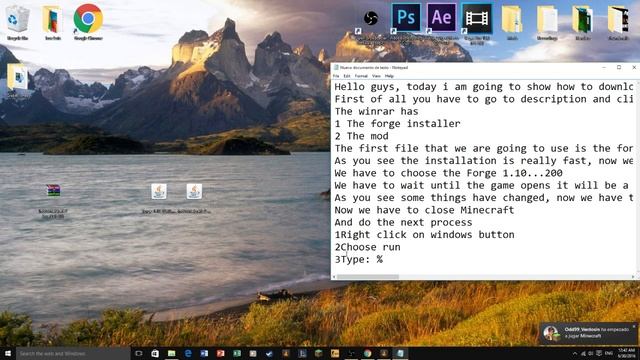Click the line "We have to choose the Forge"
This screenshot has width=640, height=360.
(x=449, y=173)
